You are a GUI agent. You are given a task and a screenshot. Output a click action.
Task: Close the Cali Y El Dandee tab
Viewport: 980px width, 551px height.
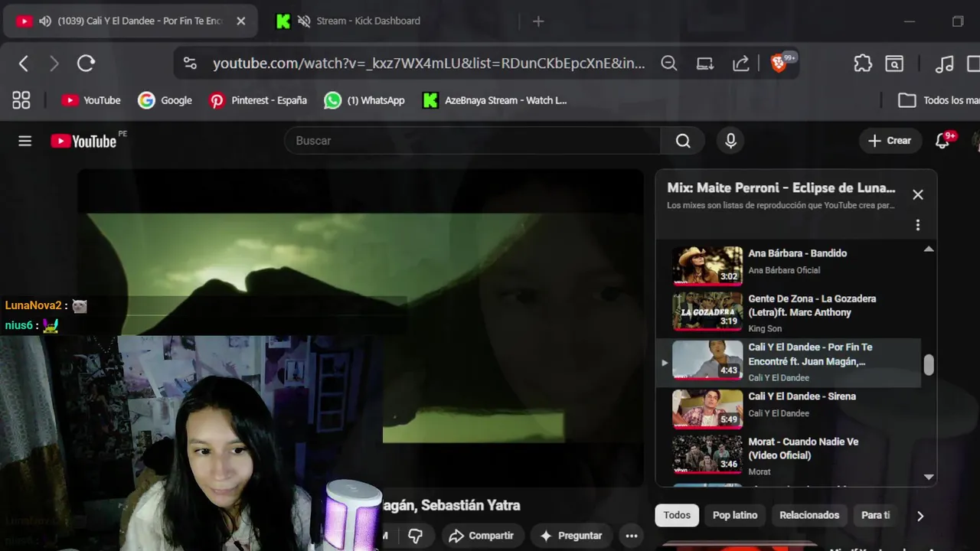(240, 21)
